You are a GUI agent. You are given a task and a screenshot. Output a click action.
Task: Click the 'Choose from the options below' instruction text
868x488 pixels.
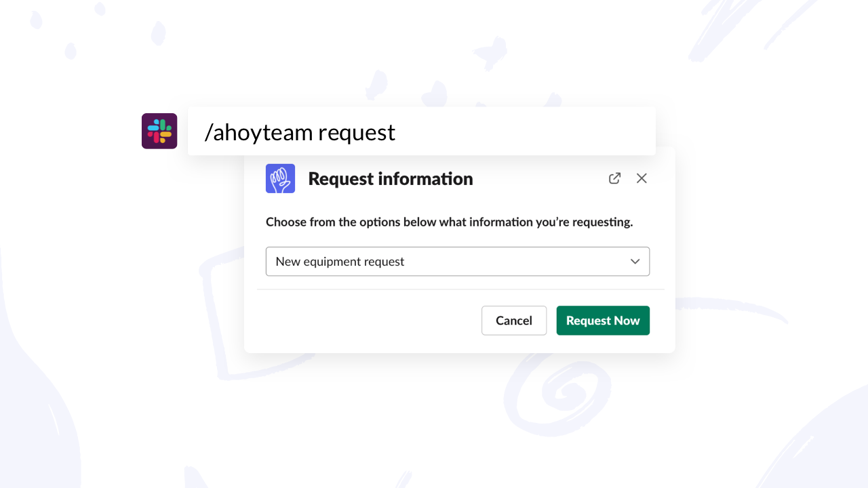pyautogui.click(x=449, y=222)
